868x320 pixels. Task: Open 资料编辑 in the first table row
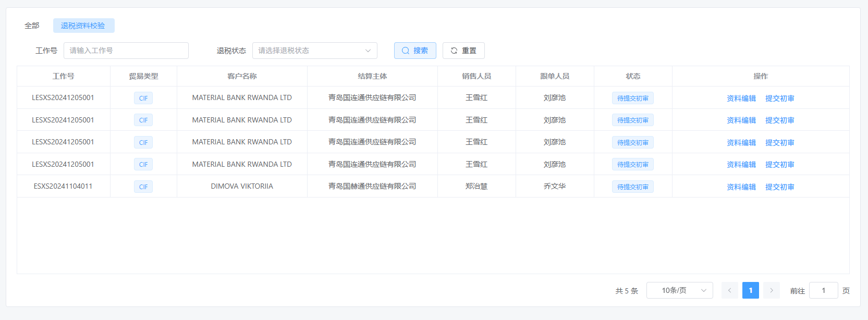tap(741, 98)
